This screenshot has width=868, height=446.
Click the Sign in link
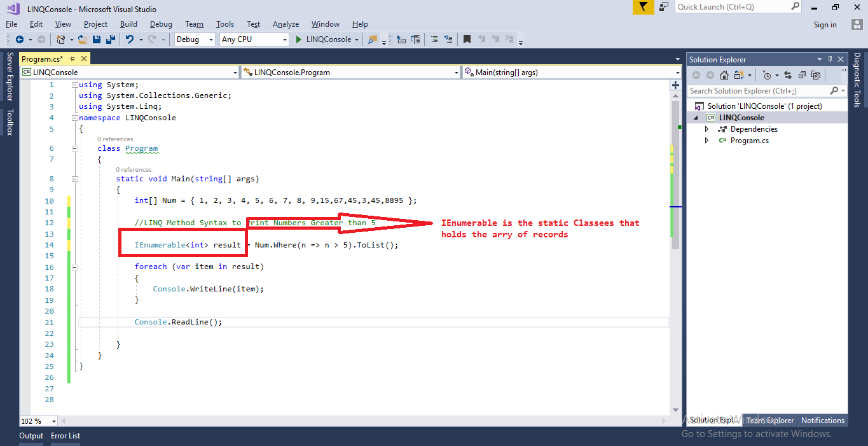pyautogui.click(x=825, y=24)
